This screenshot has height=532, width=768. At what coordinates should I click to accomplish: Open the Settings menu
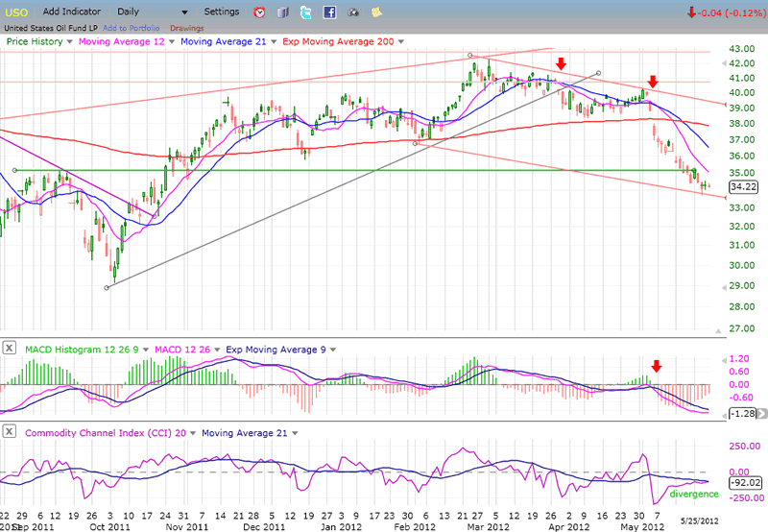[x=222, y=12]
